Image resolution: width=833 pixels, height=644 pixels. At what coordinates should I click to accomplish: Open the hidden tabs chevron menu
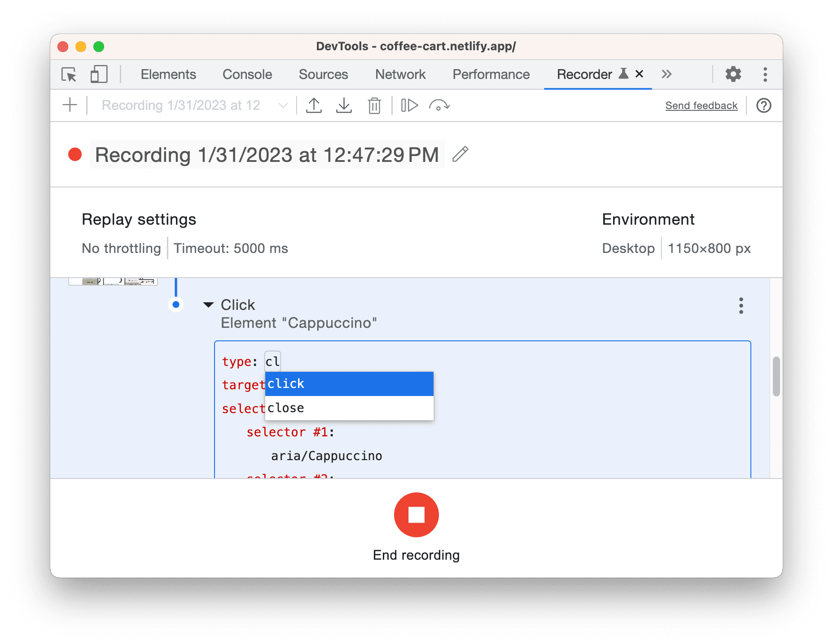coord(666,74)
